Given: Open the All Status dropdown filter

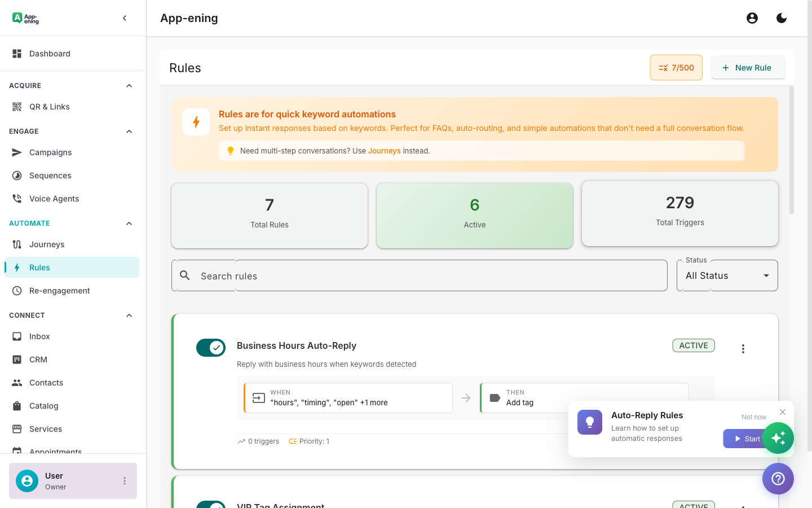Looking at the screenshot, I should (x=727, y=275).
